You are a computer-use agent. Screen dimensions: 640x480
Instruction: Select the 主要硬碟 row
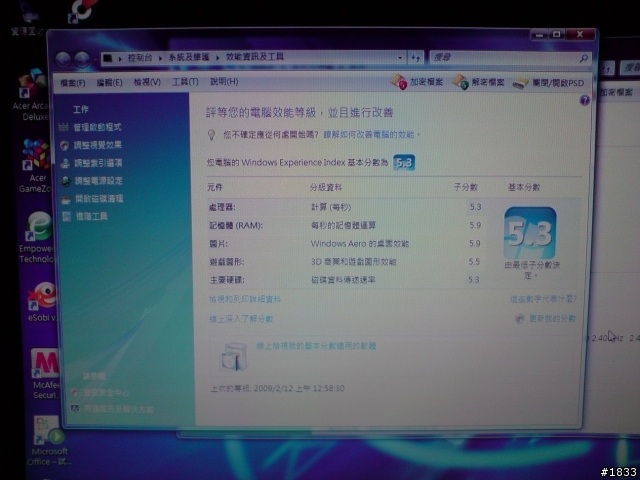(347, 280)
